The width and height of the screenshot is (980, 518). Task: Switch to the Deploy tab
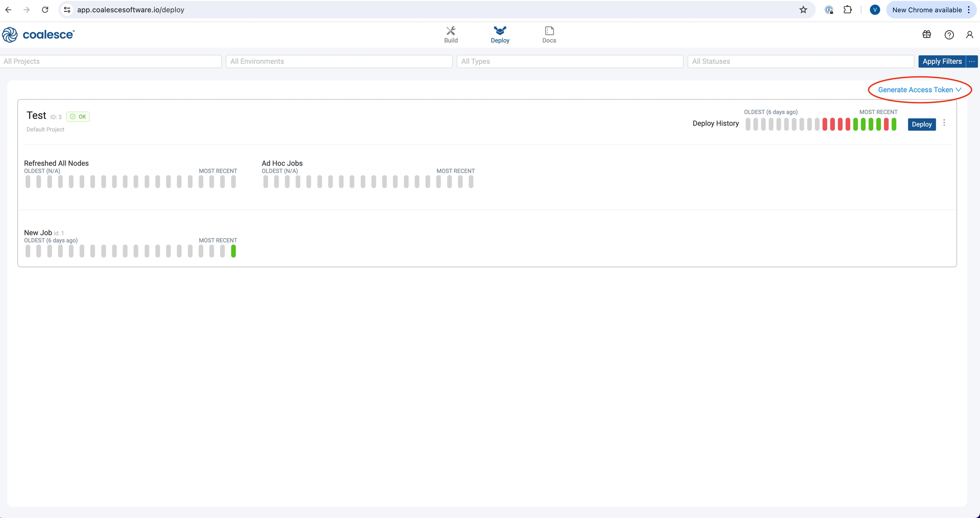(x=500, y=34)
